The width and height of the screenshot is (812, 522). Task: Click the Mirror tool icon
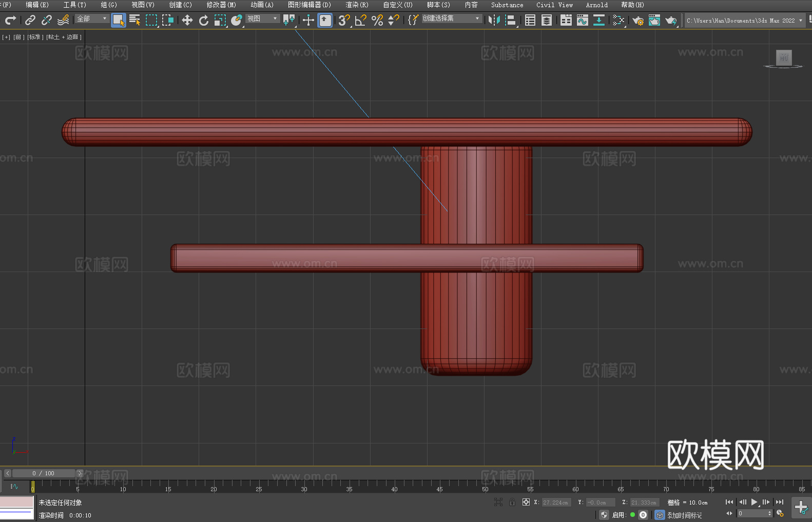click(494, 20)
